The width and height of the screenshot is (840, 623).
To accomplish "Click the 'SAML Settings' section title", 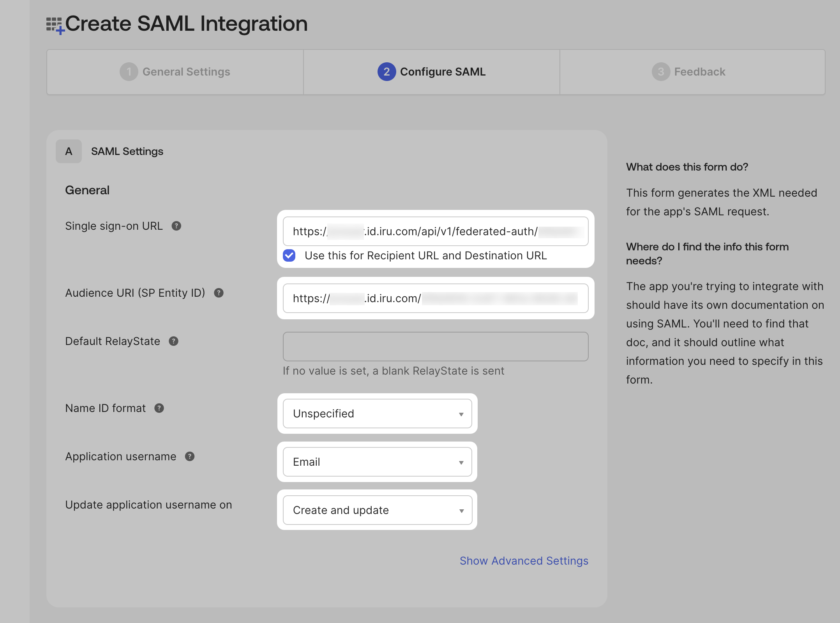I will (x=127, y=151).
